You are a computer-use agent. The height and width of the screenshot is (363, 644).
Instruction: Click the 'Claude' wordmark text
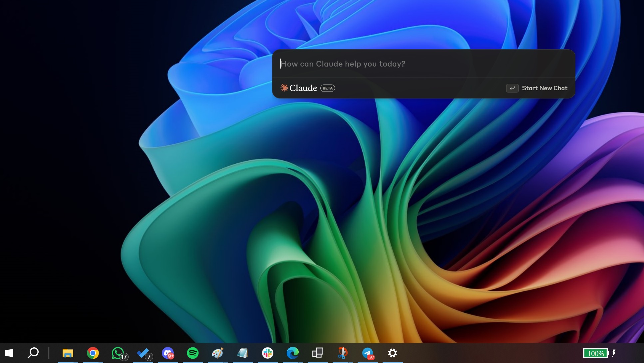click(303, 88)
